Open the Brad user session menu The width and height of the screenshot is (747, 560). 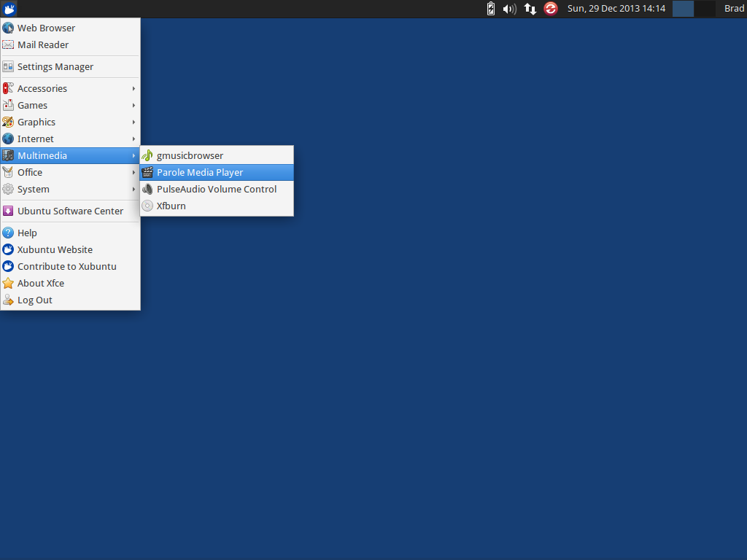[734, 9]
